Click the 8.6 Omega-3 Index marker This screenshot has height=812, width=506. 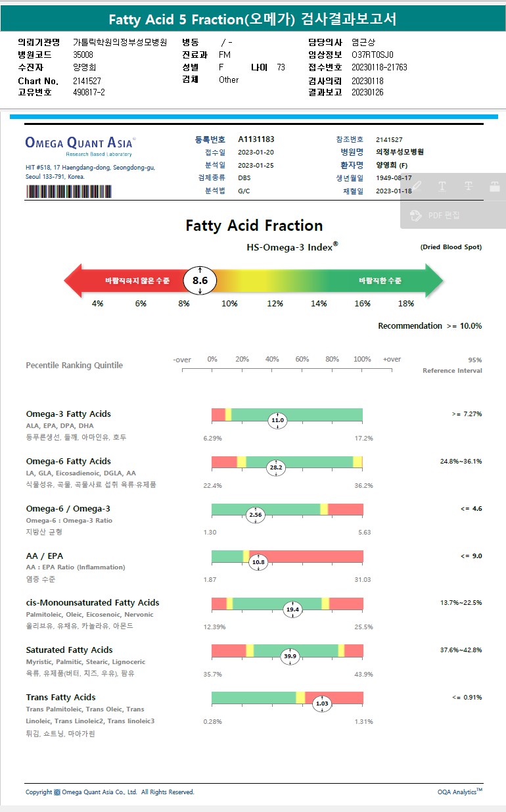click(200, 280)
